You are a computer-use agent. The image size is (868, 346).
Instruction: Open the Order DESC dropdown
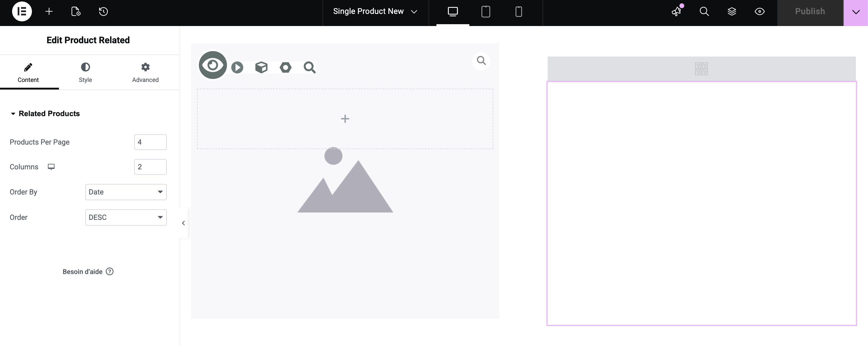click(126, 217)
